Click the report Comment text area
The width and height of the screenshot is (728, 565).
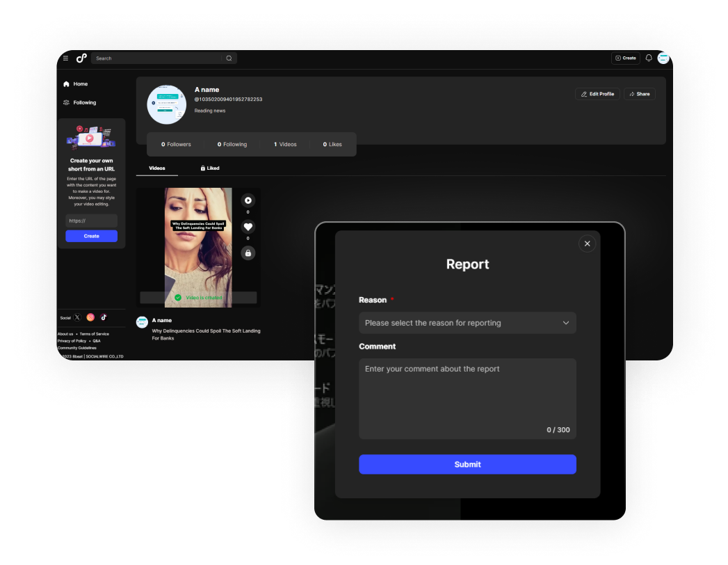[467, 398]
